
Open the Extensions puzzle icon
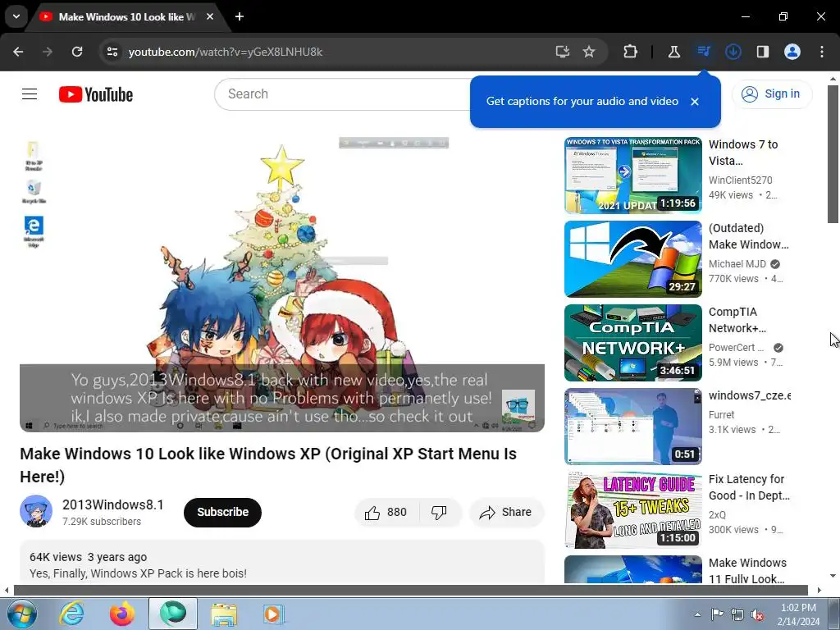(x=631, y=52)
